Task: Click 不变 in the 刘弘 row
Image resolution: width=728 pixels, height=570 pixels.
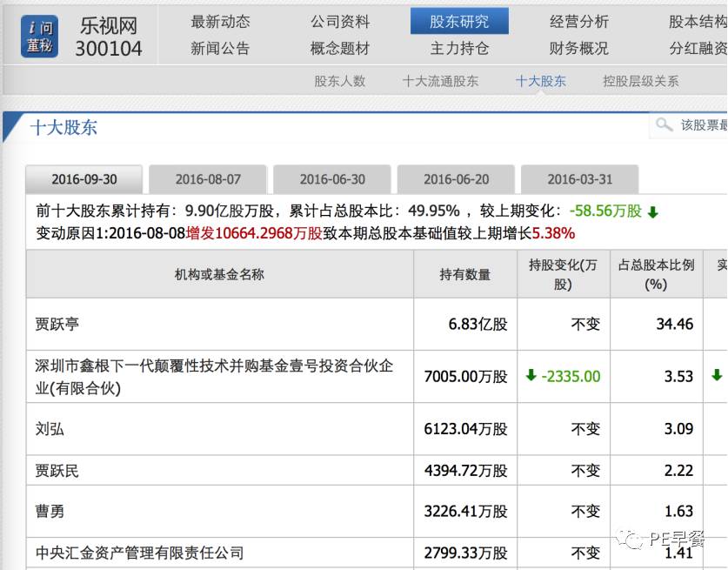Action: [585, 429]
